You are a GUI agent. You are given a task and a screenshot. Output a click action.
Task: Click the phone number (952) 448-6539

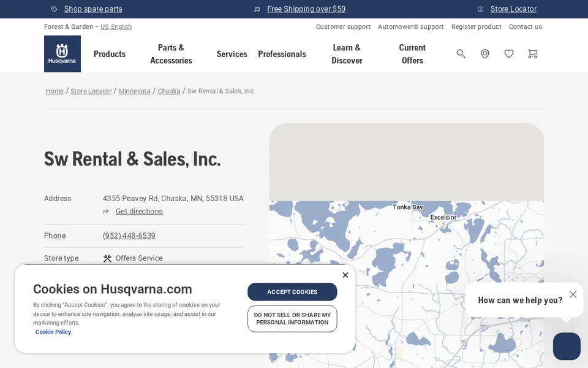(x=129, y=236)
